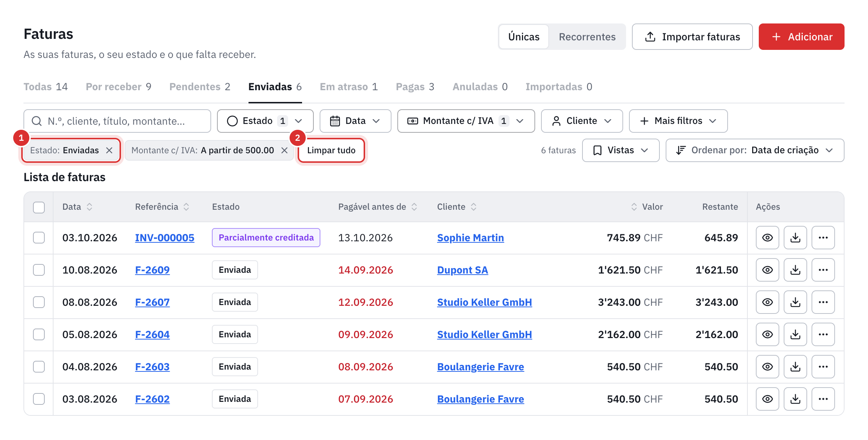Image resolution: width=868 pixels, height=440 pixels.
Task: Open more actions for F-2604
Action: pyautogui.click(x=823, y=334)
